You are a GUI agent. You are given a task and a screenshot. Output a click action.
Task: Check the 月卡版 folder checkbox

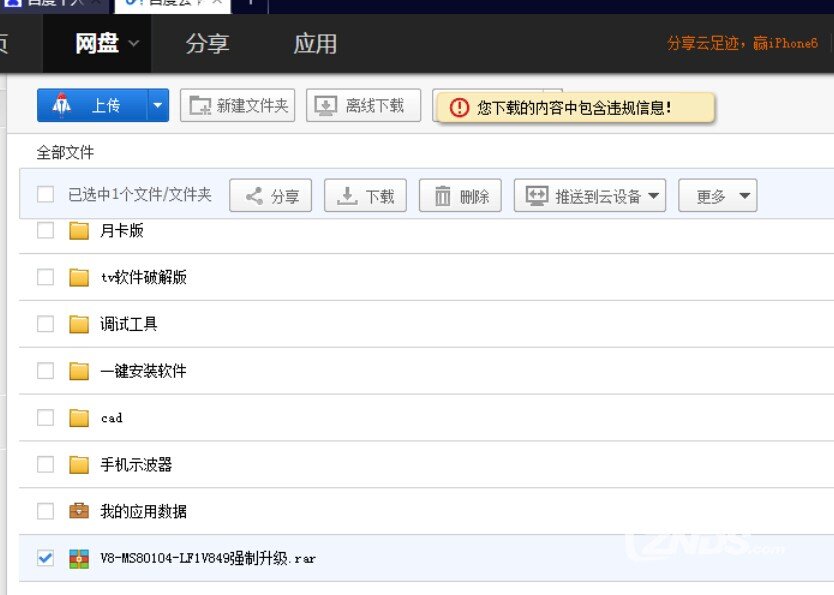[46, 231]
